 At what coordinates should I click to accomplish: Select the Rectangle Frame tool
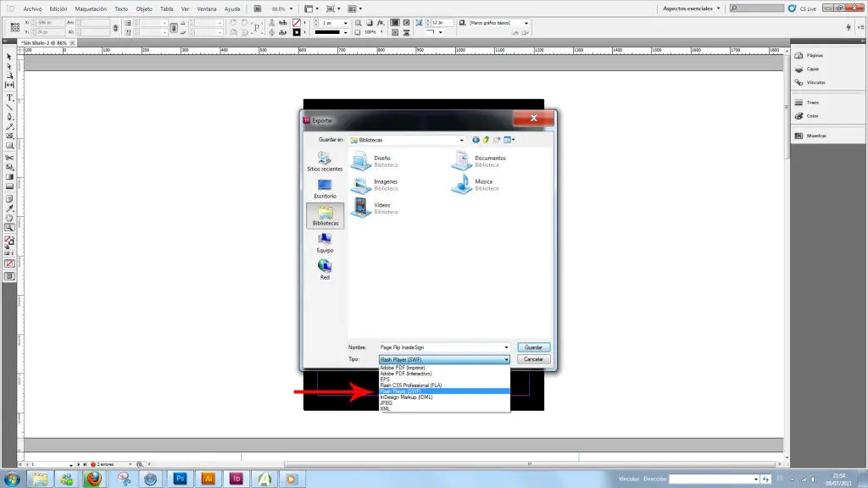tap(8, 136)
